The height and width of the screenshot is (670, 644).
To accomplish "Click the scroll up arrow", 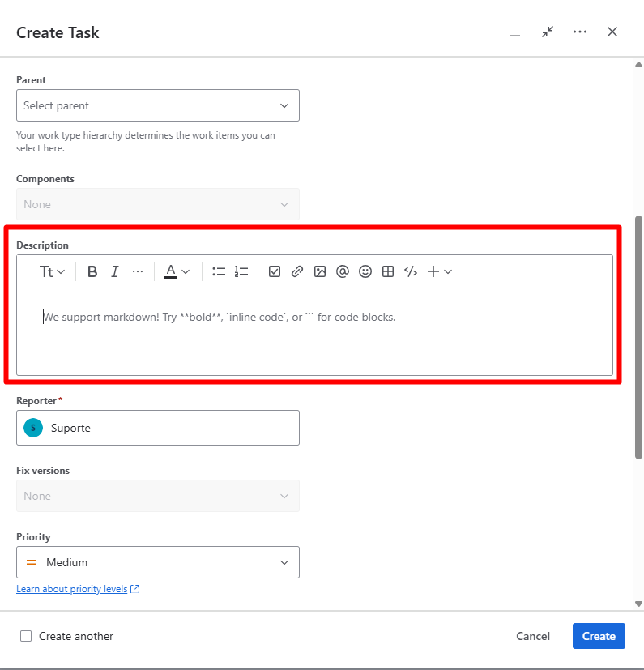I will point(639,65).
